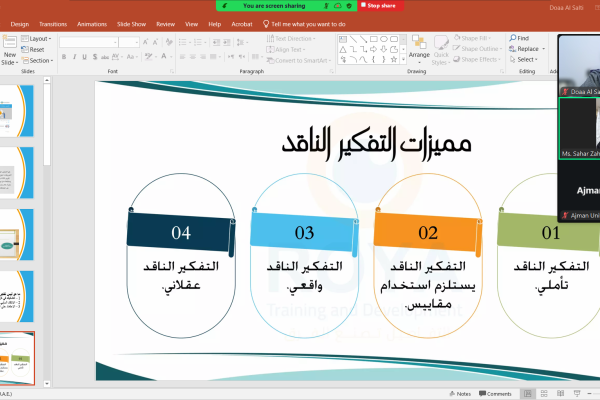
Task: Select the Oval shape in gallery
Action: [x=384, y=39]
